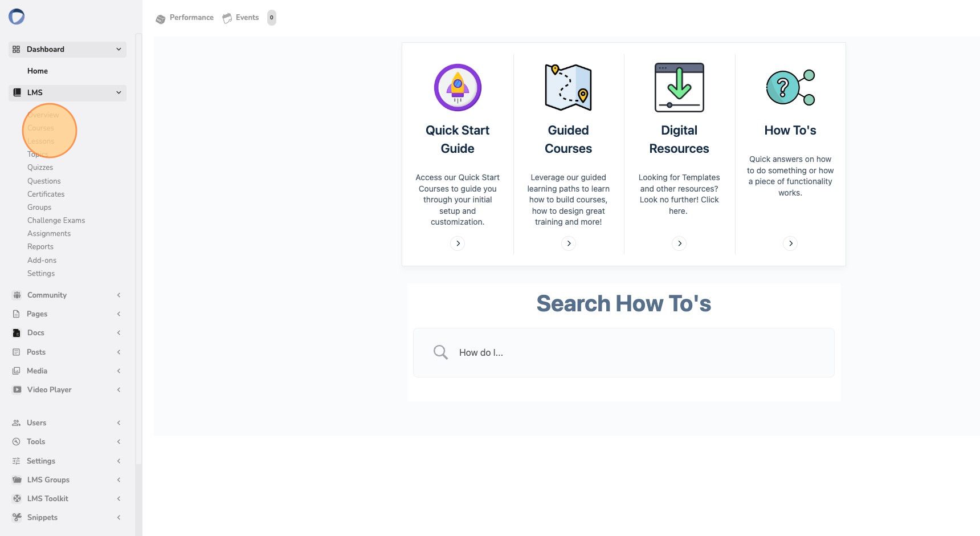Click the LMS Toolkit icon
The image size is (980, 536).
(17, 498)
